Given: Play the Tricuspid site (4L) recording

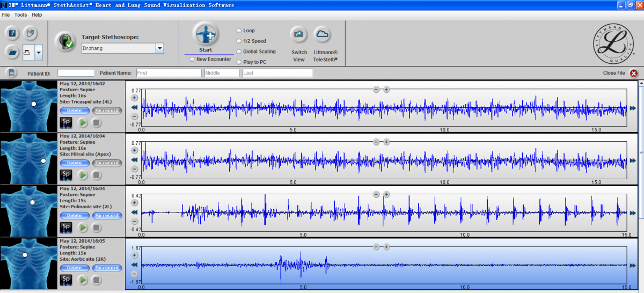Looking at the screenshot, I should [x=83, y=122].
